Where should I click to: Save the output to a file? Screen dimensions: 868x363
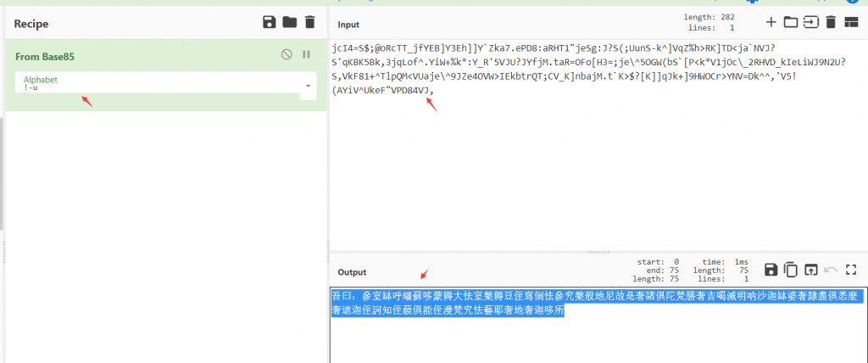click(771, 270)
